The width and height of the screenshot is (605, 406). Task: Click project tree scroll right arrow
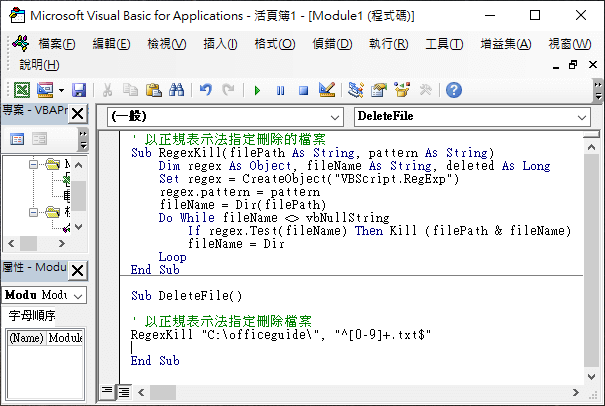62,244
